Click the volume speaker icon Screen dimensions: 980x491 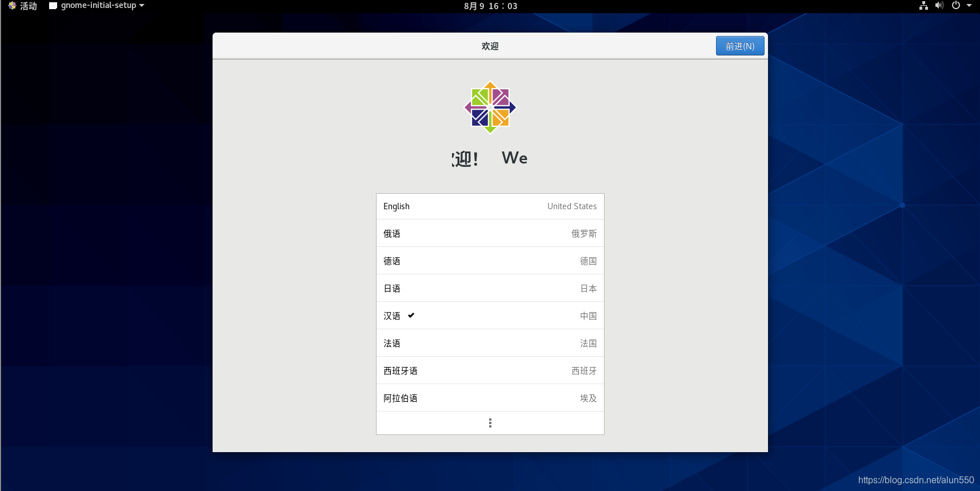(939, 6)
